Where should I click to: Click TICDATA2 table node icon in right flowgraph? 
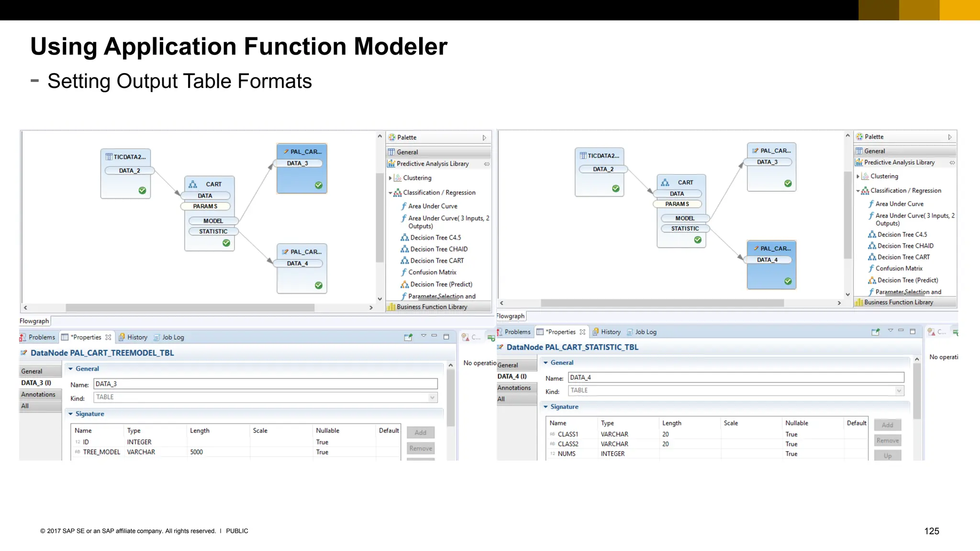click(583, 155)
